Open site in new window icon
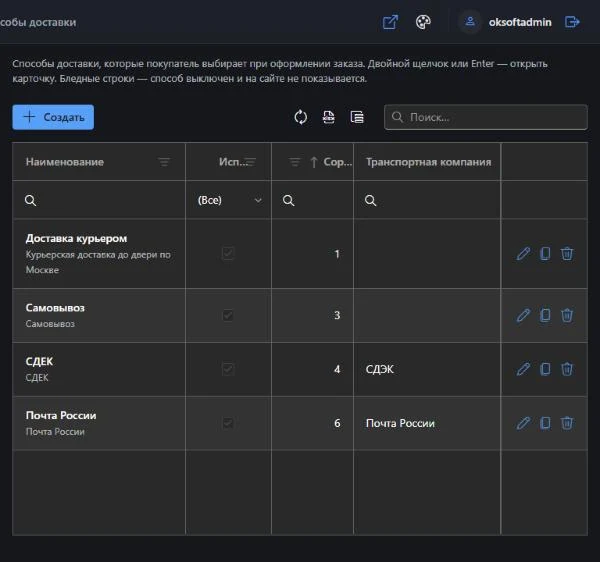This screenshot has width=600, height=562. tap(390, 22)
